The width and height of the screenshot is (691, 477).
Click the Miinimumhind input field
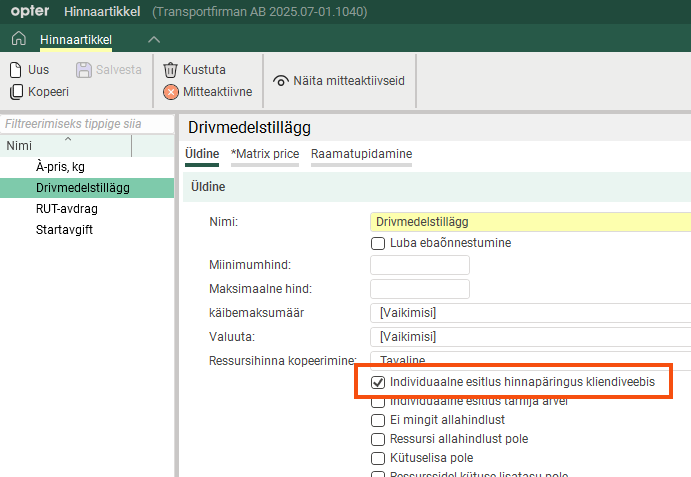(419, 265)
